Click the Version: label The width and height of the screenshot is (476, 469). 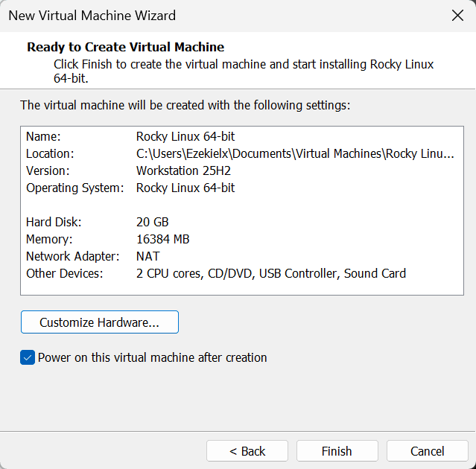coord(48,170)
